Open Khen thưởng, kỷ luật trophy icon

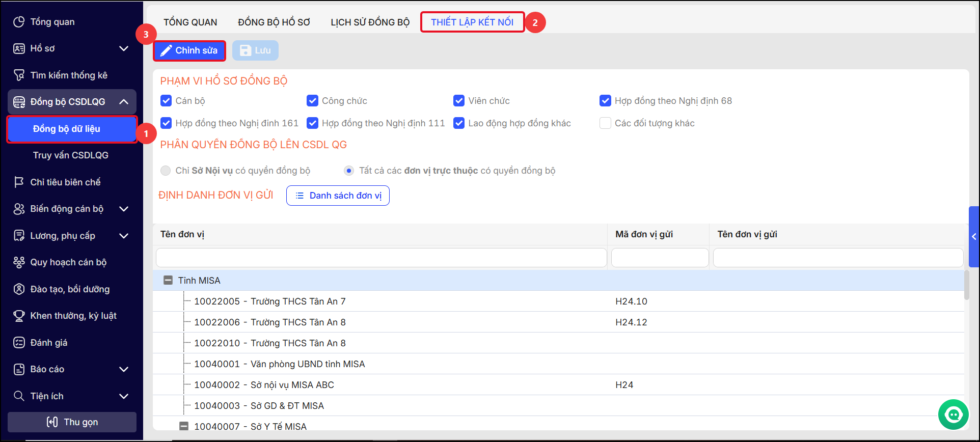19,316
